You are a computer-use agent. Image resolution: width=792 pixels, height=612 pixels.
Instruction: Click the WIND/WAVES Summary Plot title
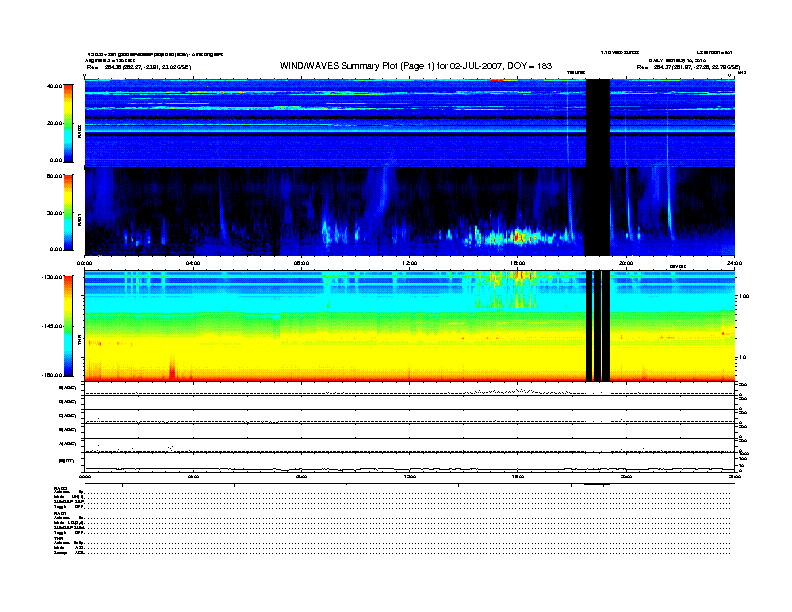point(416,66)
